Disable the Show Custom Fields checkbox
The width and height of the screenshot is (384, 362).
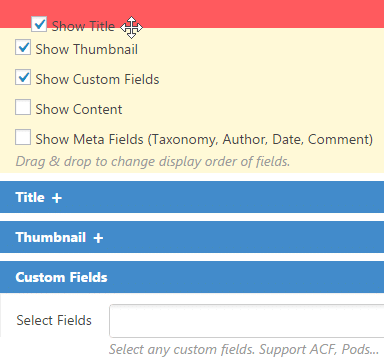coord(23,77)
